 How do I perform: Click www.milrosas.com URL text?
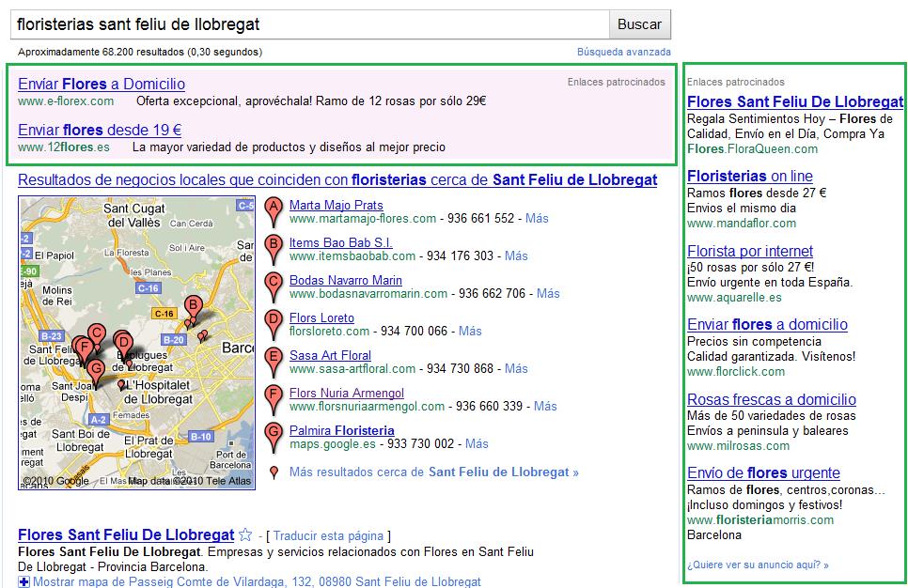coord(738,445)
